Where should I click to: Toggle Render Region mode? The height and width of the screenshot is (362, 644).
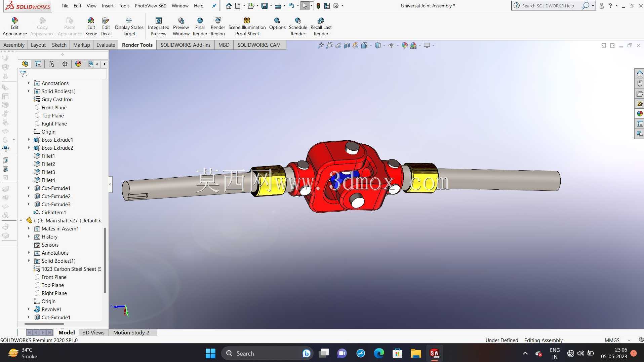coord(218,27)
